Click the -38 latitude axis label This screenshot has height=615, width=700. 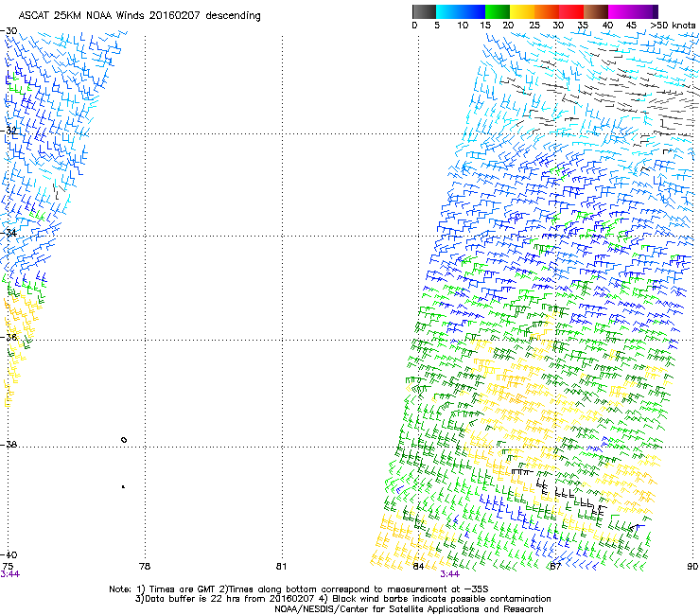(x=9, y=445)
